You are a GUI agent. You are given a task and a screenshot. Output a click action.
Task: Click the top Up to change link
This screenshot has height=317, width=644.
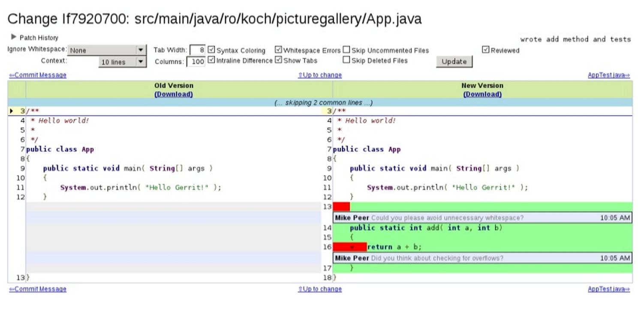[320, 75]
